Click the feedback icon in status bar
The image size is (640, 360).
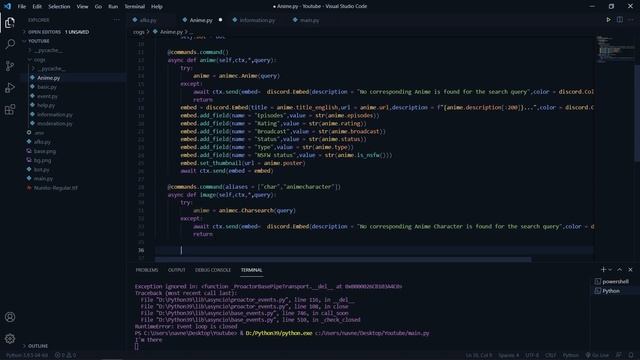pyautogui.click(x=619, y=355)
